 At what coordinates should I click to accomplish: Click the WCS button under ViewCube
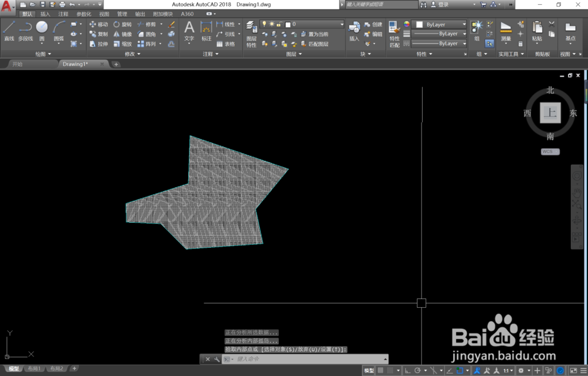point(550,152)
